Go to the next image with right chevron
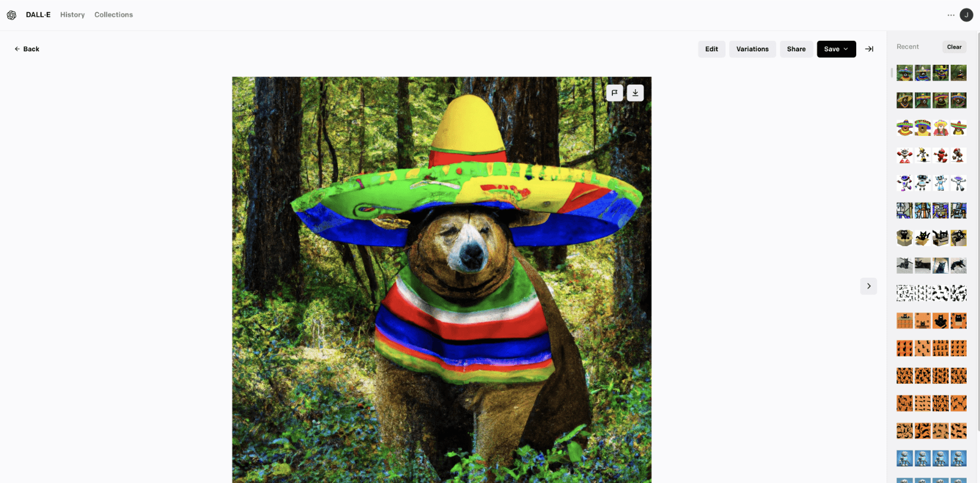 (x=869, y=286)
